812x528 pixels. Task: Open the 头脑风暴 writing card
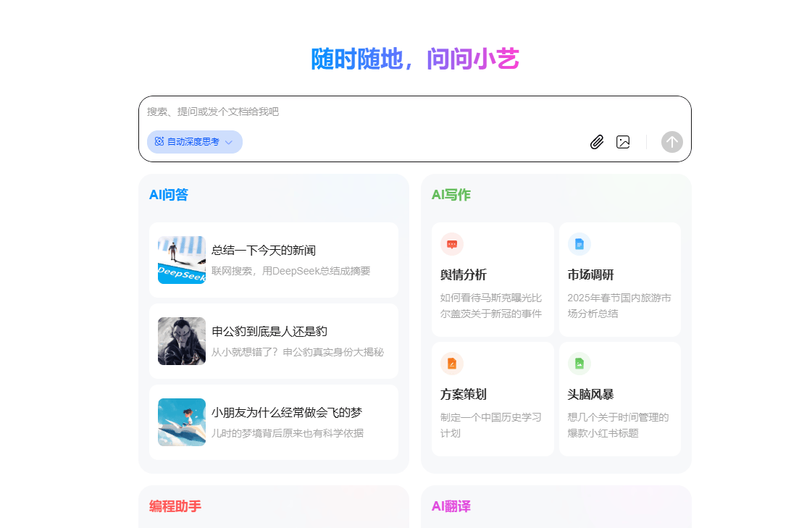pos(619,399)
